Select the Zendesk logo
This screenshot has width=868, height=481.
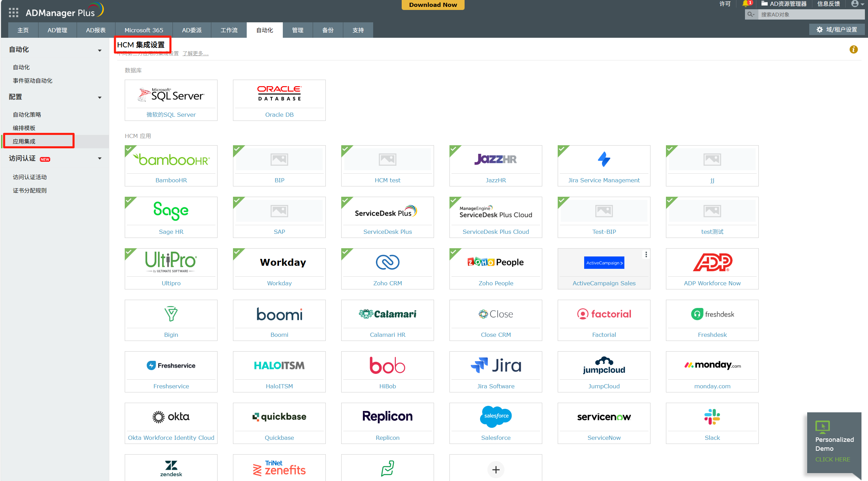click(171, 469)
